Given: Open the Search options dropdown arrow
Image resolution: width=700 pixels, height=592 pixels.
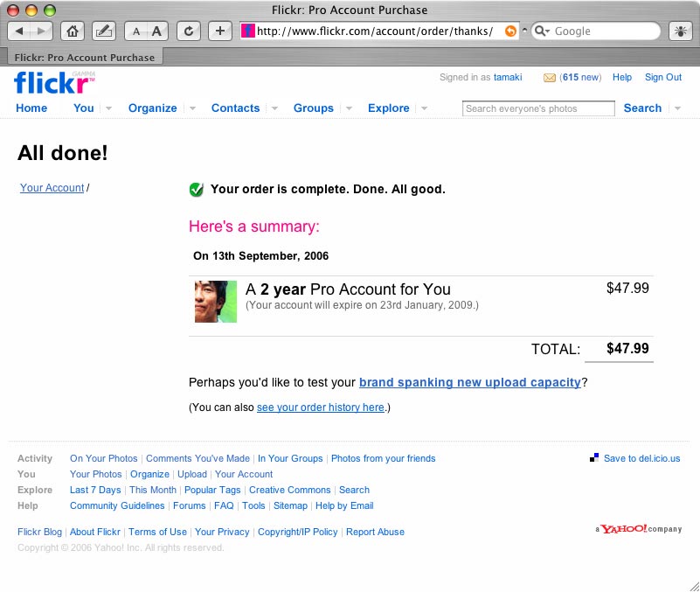Looking at the screenshot, I should 678,108.
